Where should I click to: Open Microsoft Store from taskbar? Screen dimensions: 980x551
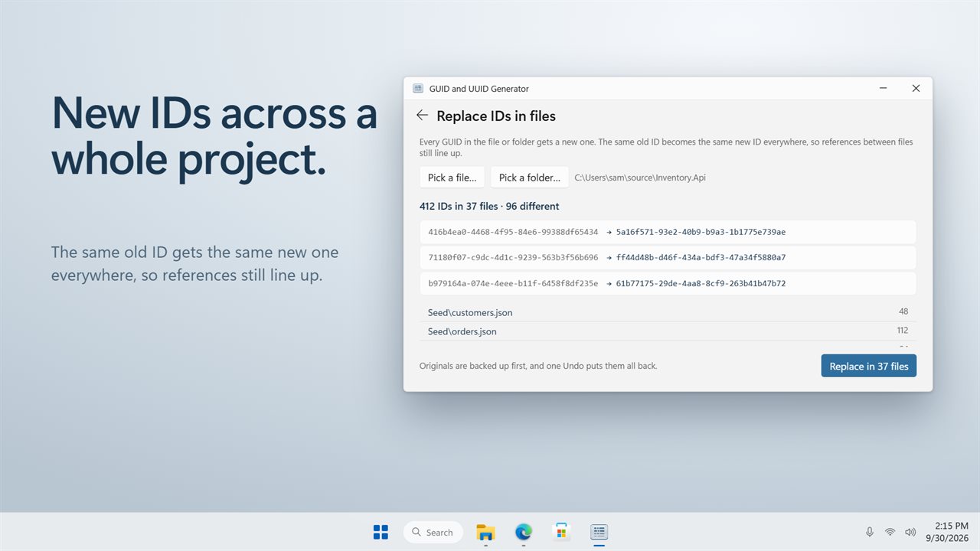pos(561,532)
